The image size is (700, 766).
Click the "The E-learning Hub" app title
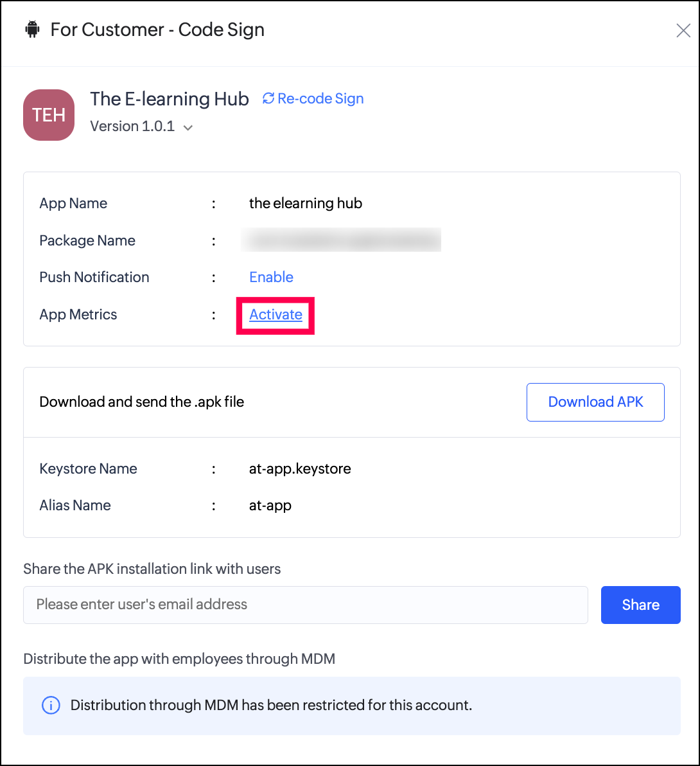[170, 98]
